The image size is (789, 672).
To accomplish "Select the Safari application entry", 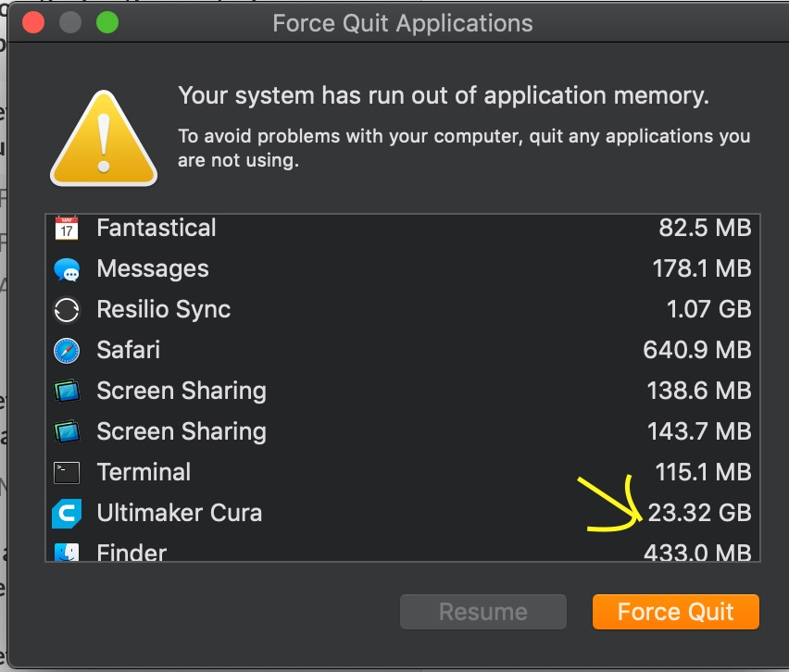I will pos(403,350).
